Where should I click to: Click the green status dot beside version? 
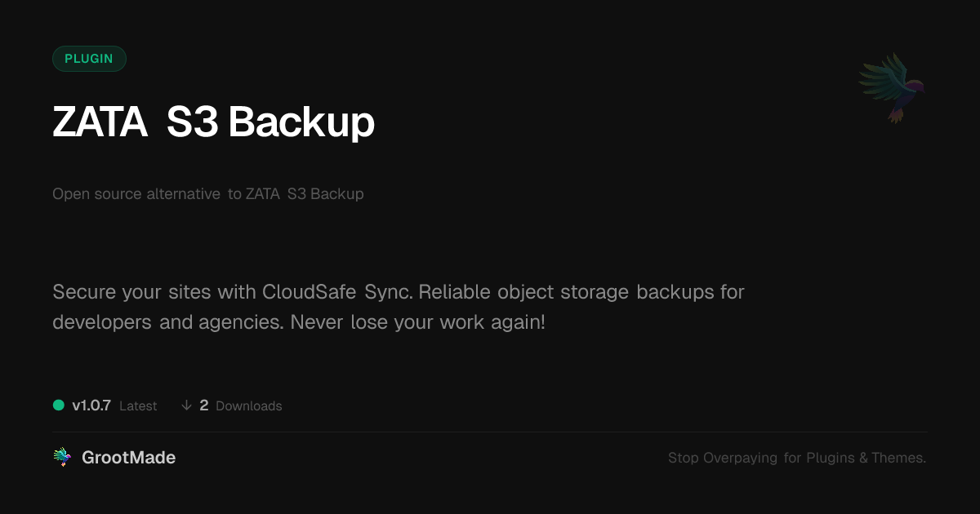coord(59,405)
